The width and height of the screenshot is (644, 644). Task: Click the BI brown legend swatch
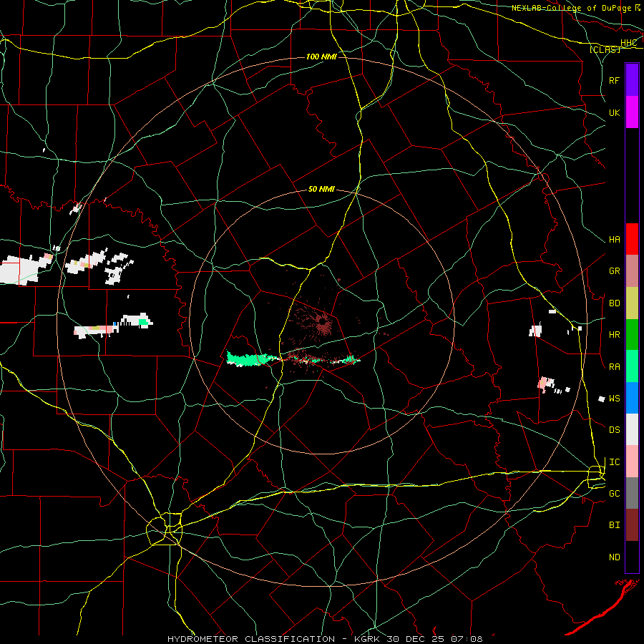pyautogui.click(x=632, y=525)
